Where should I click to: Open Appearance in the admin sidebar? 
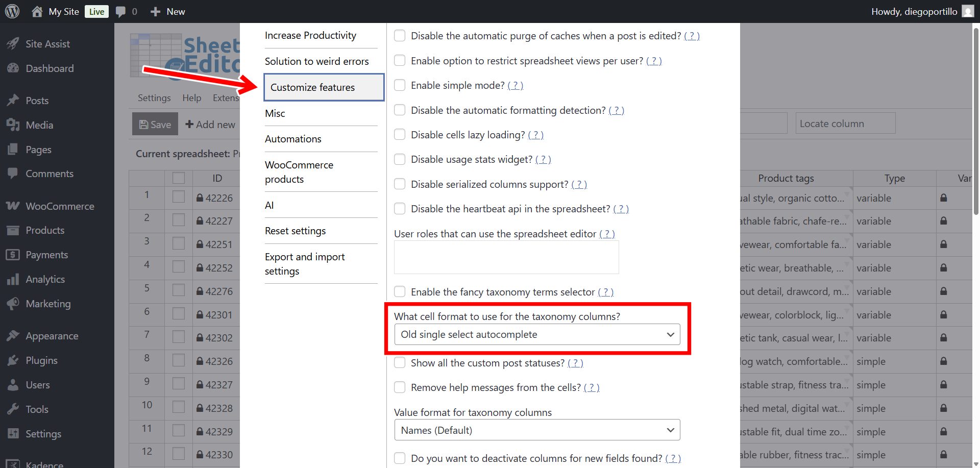(x=52, y=336)
